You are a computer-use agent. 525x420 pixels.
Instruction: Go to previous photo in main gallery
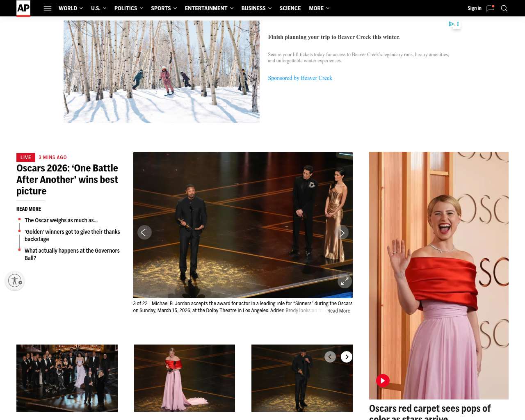click(x=144, y=233)
